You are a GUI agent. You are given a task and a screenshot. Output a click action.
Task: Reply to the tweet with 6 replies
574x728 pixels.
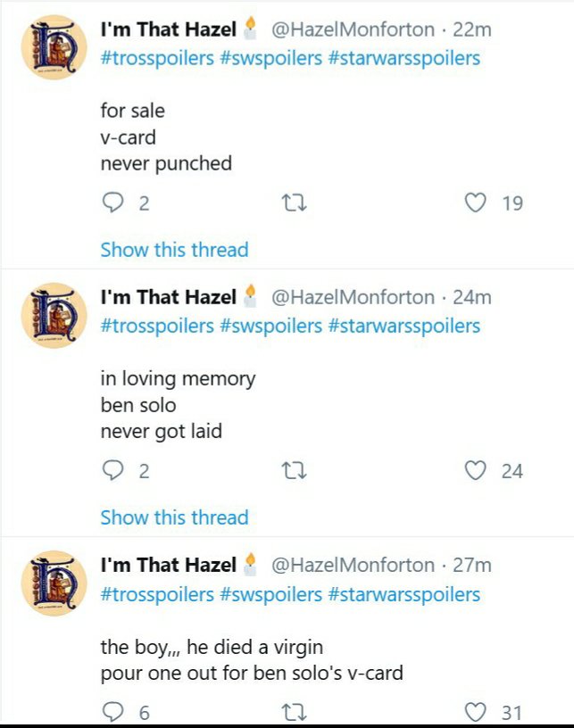112,712
